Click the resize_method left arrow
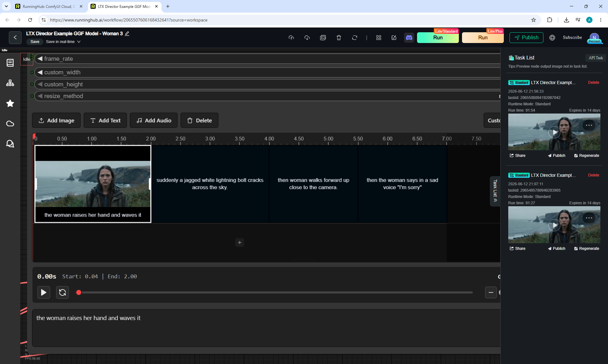The image size is (608, 364). (40, 96)
